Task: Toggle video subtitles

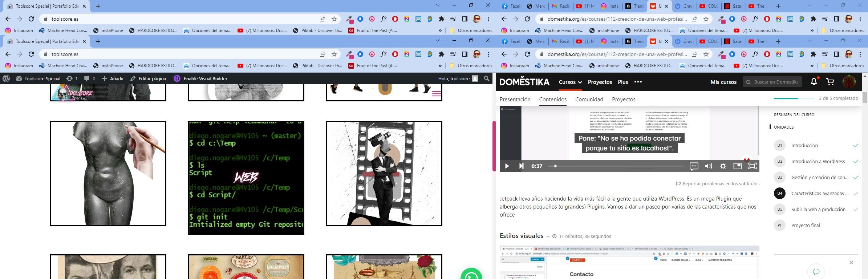Action: [694, 166]
